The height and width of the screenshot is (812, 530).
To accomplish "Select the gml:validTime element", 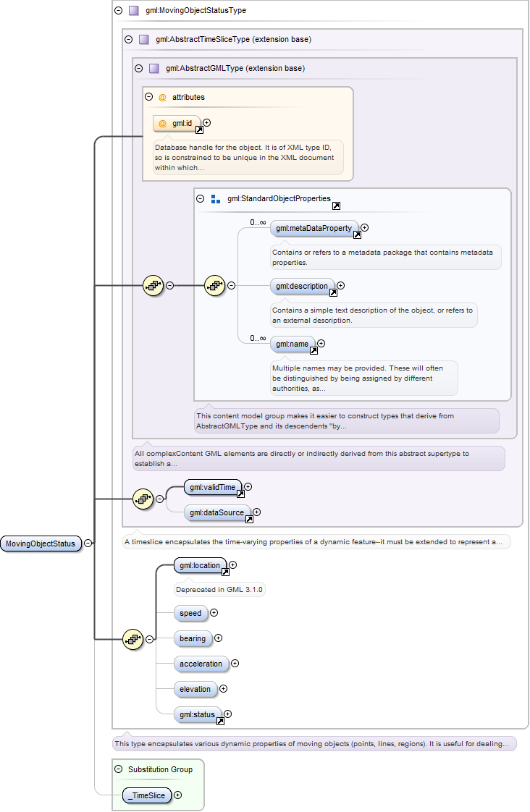I will pyautogui.click(x=212, y=487).
